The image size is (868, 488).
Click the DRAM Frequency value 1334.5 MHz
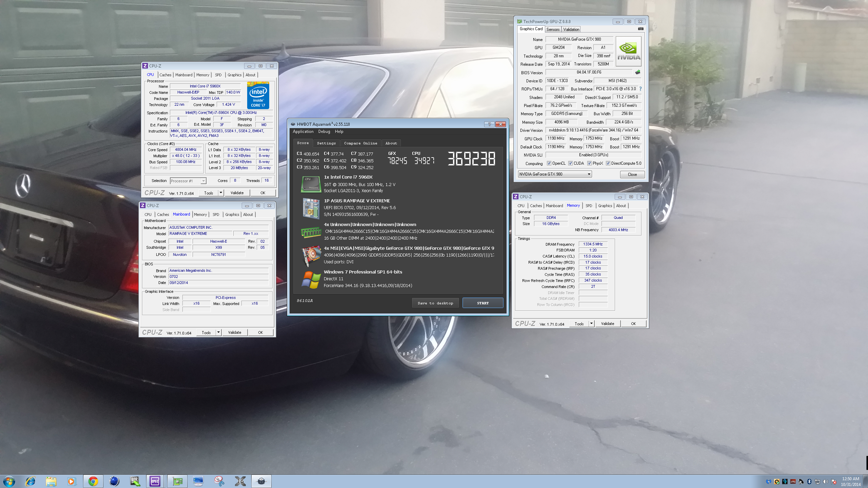click(x=593, y=244)
